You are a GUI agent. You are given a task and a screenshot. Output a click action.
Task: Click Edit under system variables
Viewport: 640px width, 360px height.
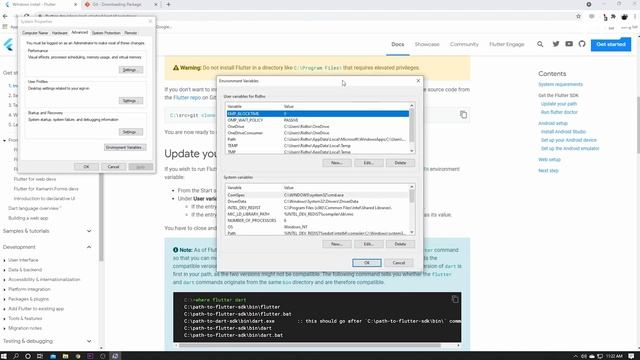(x=369, y=244)
